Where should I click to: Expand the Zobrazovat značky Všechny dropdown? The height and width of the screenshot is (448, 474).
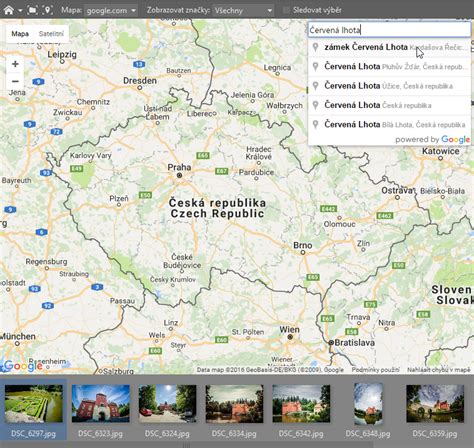(243, 11)
